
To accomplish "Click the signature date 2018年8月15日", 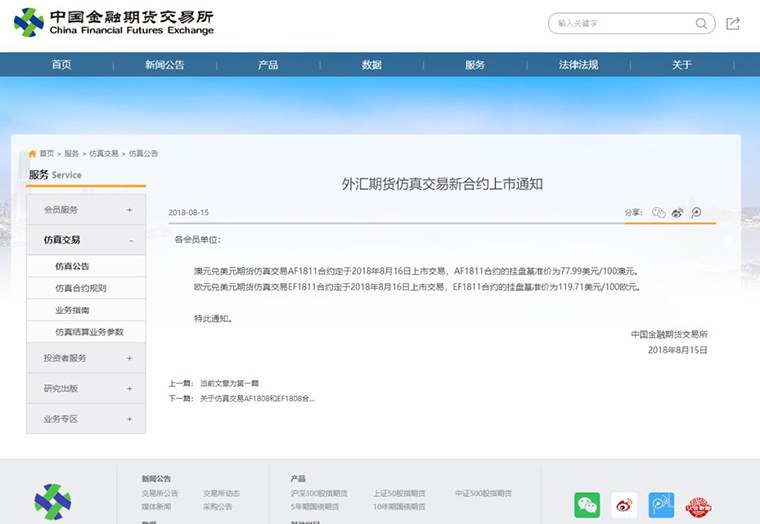I will pos(678,350).
